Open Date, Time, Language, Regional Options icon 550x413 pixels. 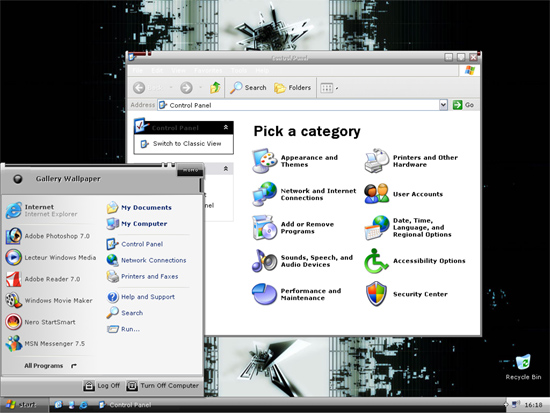point(377,227)
